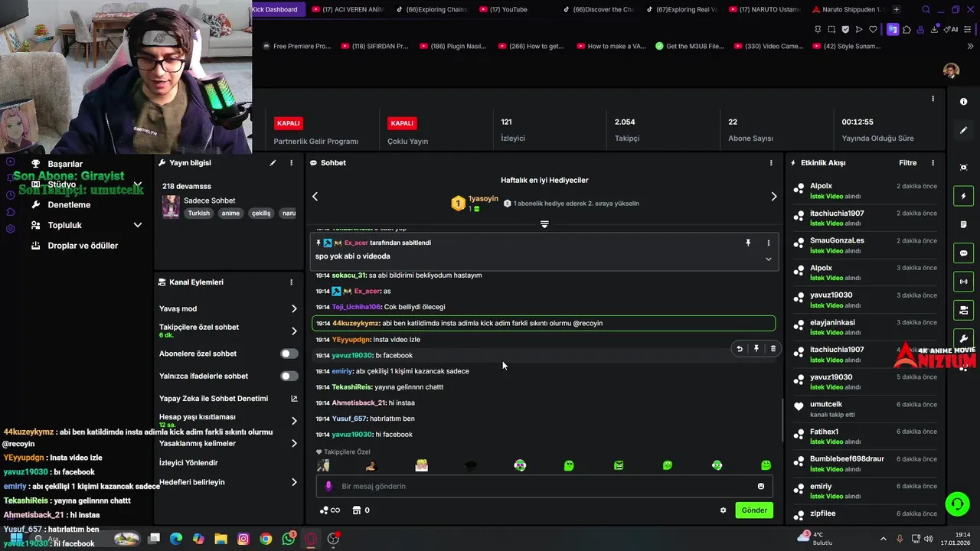Click the 44kuzeykymz username in chat
The image size is (980, 551).
(355, 324)
